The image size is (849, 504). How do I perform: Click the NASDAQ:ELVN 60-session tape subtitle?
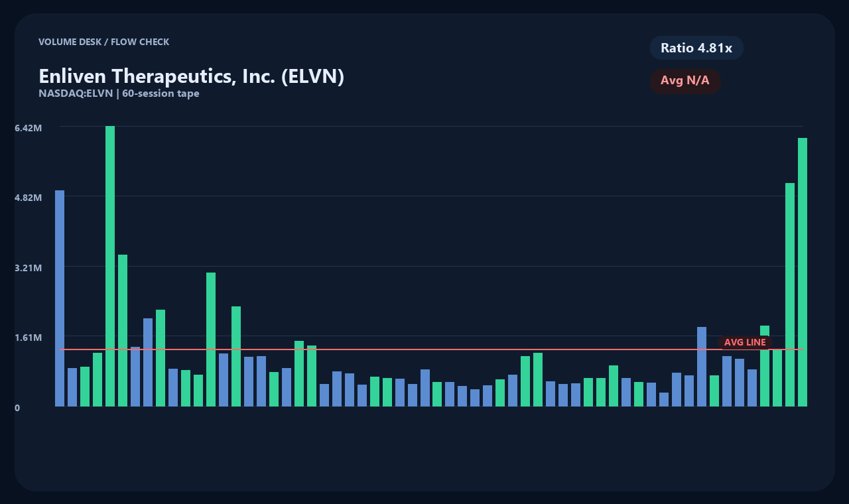tap(119, 94)
